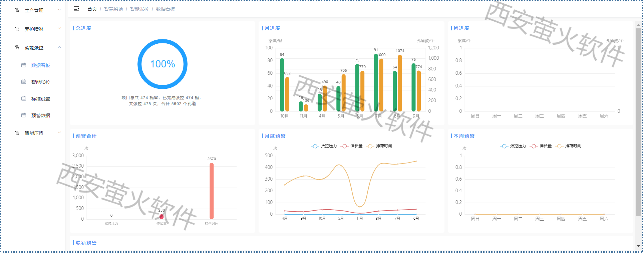This screenshot has height=253, width=644.
Task: Expand the 养护喷淋 menu chevron
Action: click(x=59, y=28)
